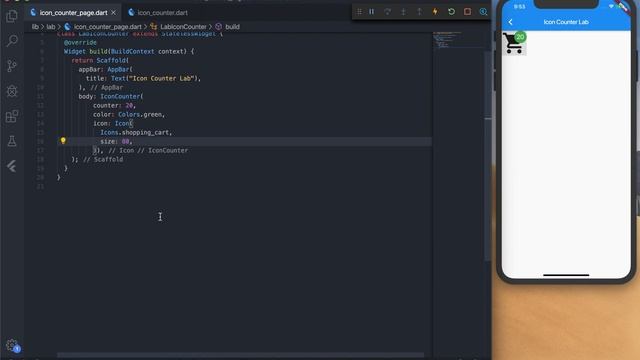
Task: Click the @override annotation
Action: (80, 42)
